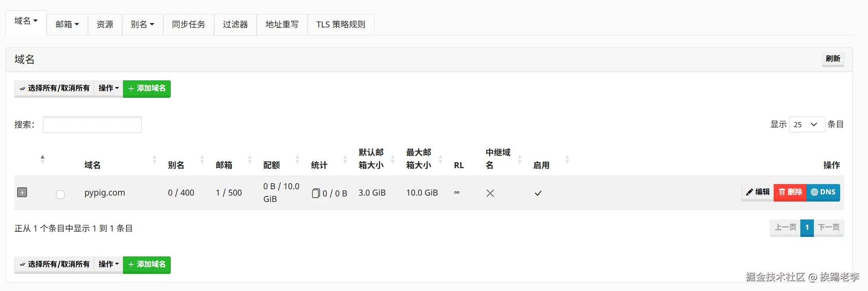
Task: Sort by the 启用 column arrows
Action: [567, 160]
